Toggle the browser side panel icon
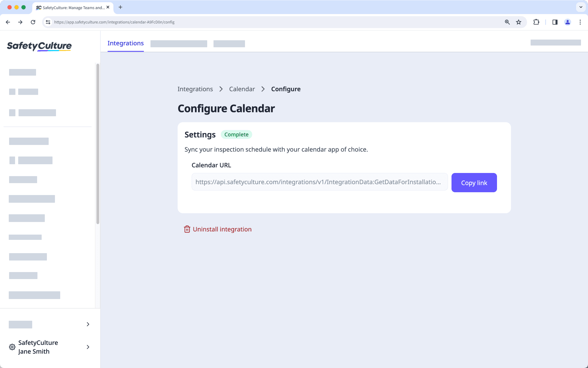588x368 pixels. pyautogui.click(x=555, y=22)
